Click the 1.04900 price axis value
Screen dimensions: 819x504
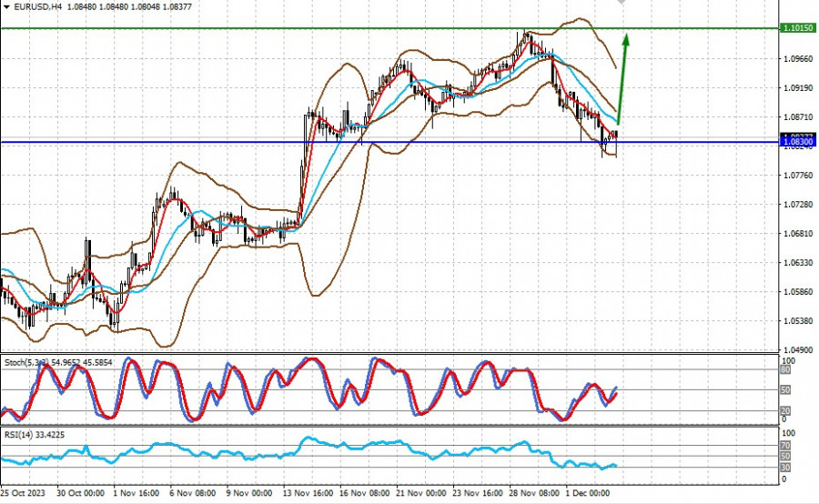pos(799,350)
